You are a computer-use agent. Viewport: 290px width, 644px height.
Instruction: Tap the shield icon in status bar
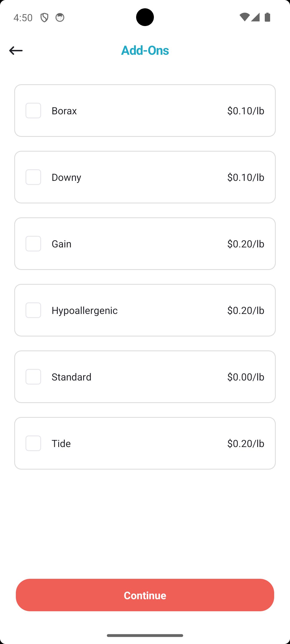[44, 18]
